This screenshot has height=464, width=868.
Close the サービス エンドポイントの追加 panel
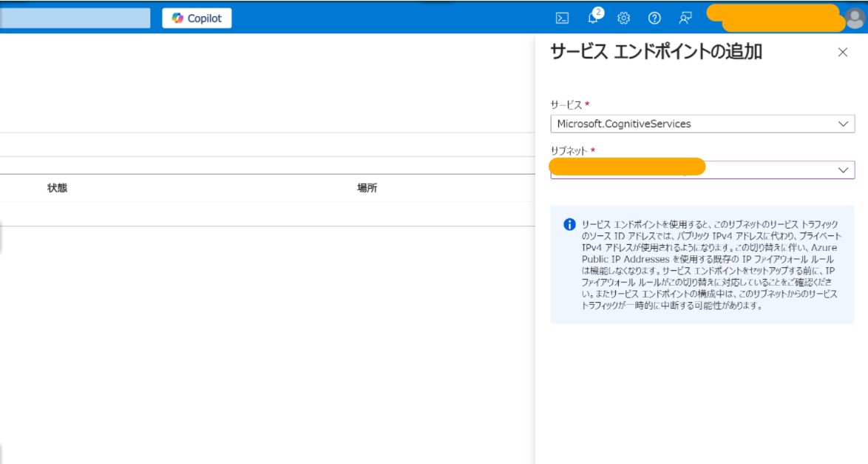[841, 51]
